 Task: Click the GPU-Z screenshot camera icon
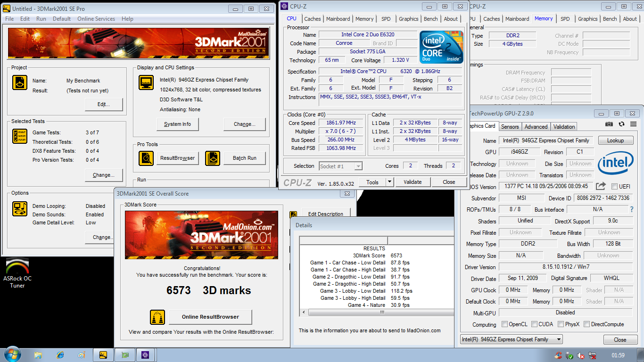609,124
